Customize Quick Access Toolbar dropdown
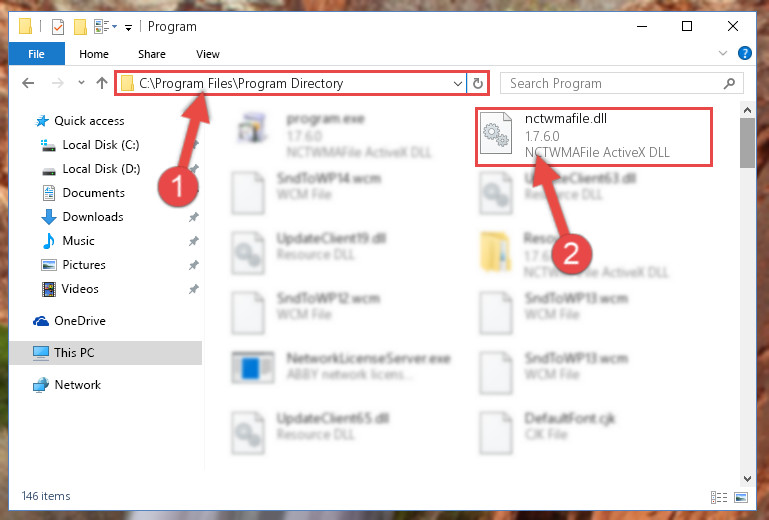769x520 pixels. [x=128, y=27]
